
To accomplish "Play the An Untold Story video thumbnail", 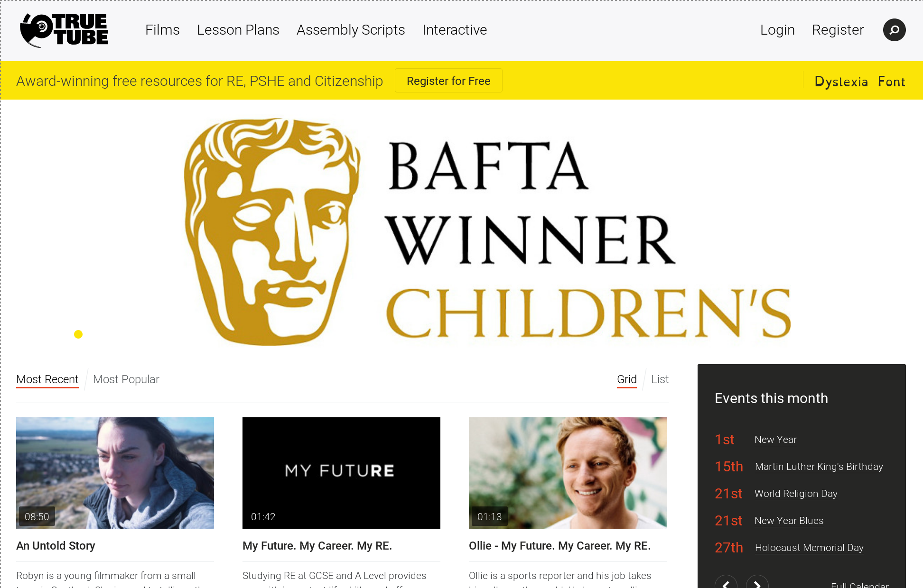I will pyautogui.click(x=115, y=472).
